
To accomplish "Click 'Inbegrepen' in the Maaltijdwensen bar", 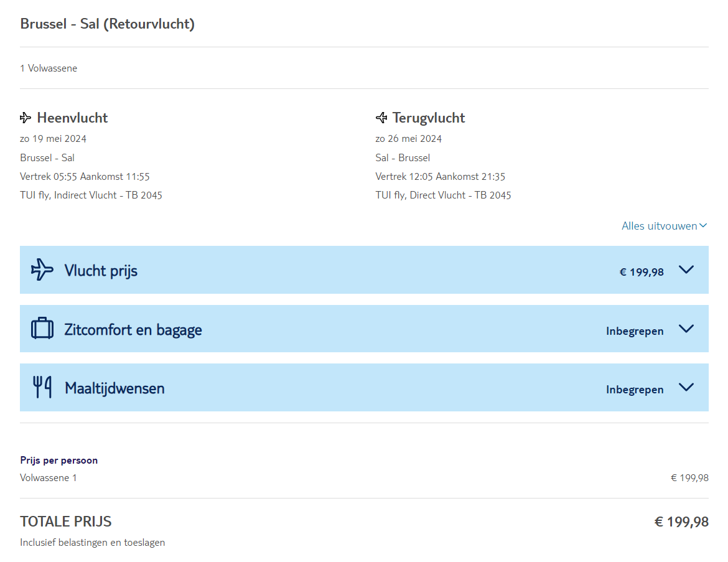I will click(634, 390).
